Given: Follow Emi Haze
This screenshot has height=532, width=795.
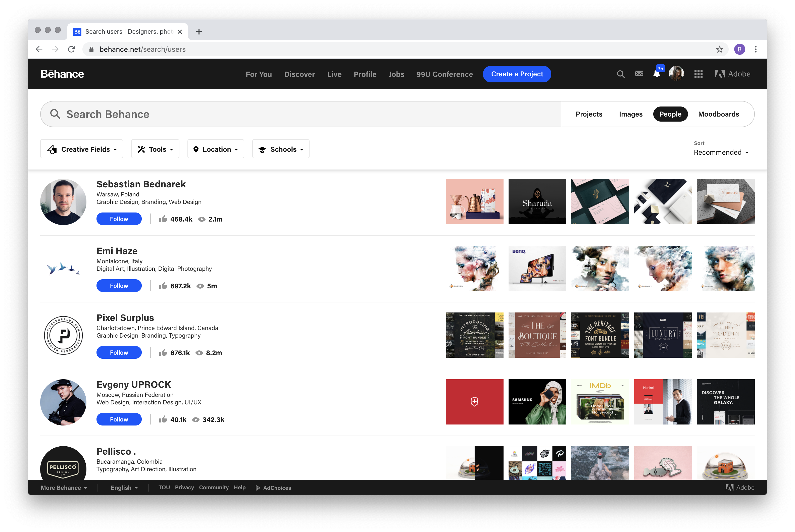Looking at the screenshot, I should tap(119, 286).
